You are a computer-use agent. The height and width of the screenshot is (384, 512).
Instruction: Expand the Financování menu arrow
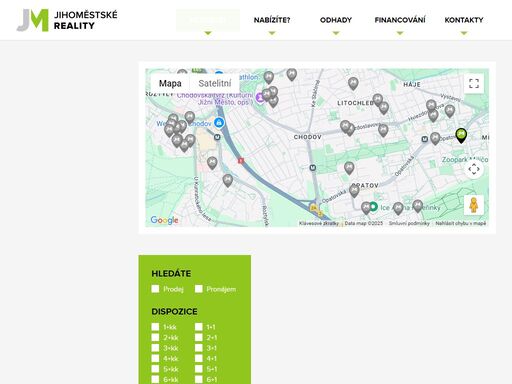(x=400, y=33)
